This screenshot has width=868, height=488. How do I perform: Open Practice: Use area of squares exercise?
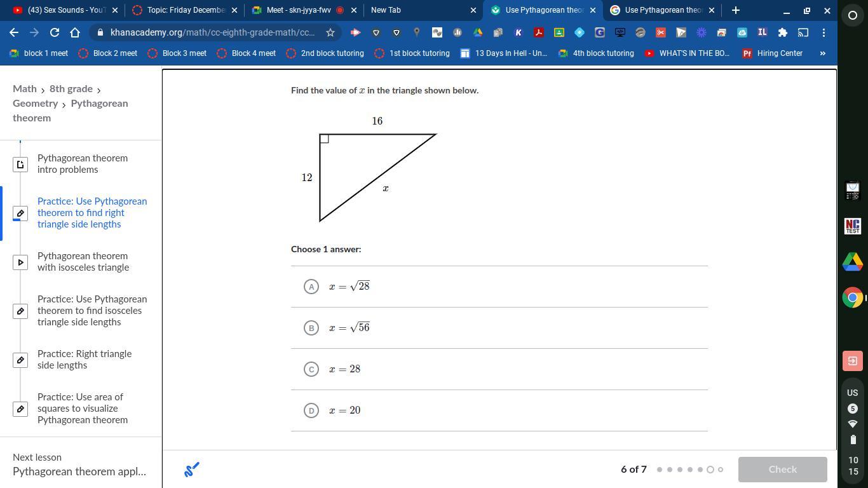(x=83, y=409)
